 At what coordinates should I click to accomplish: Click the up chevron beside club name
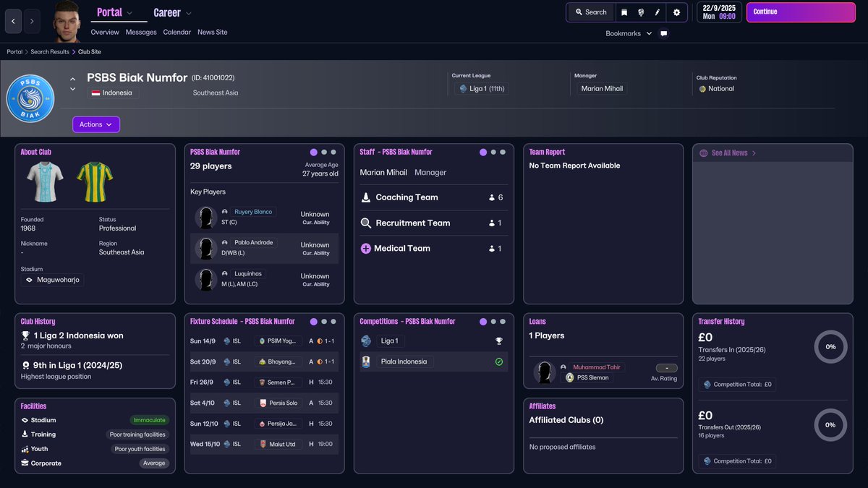[72, 79]
